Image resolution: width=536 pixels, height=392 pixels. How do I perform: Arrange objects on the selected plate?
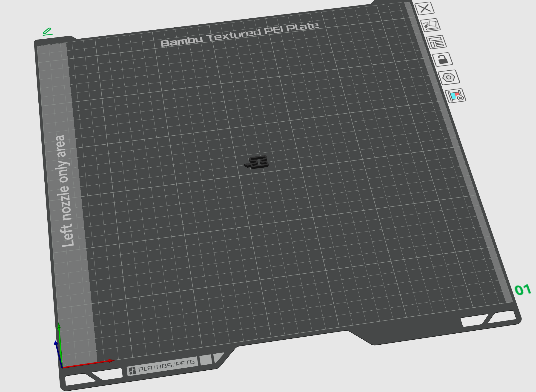pyautogui.click(x=436, y=42)
